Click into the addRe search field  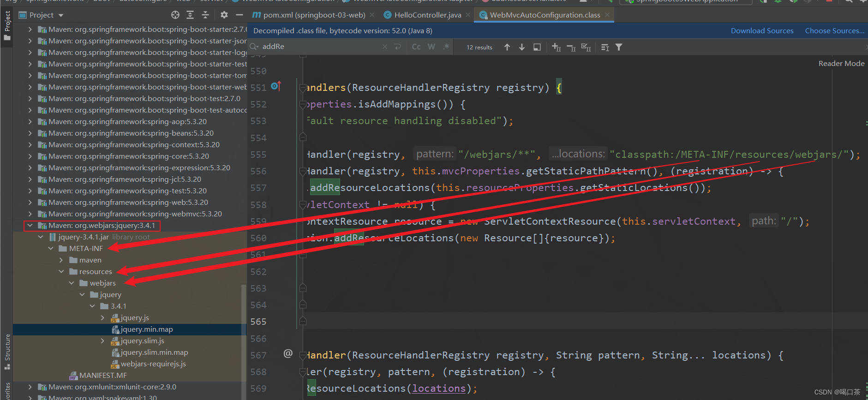[321, 47]
